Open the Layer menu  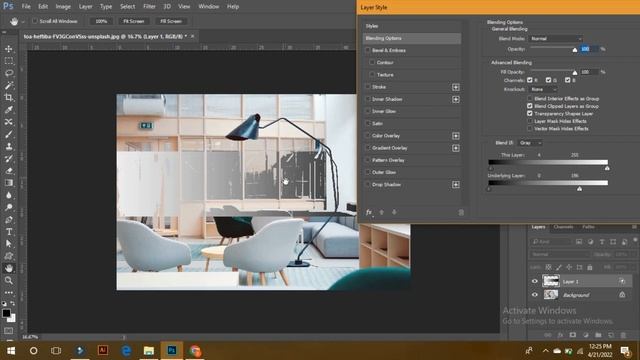click(85, 7)
